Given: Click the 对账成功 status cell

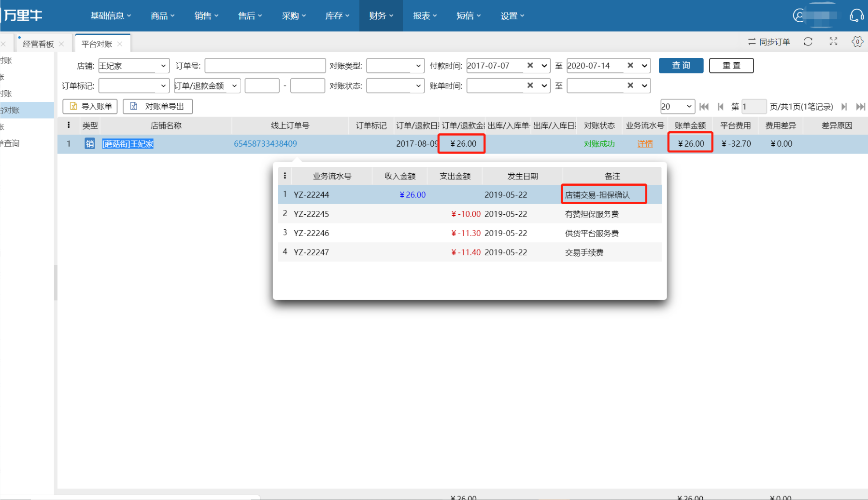Looking at the screenshot, I should pos(599,143).
